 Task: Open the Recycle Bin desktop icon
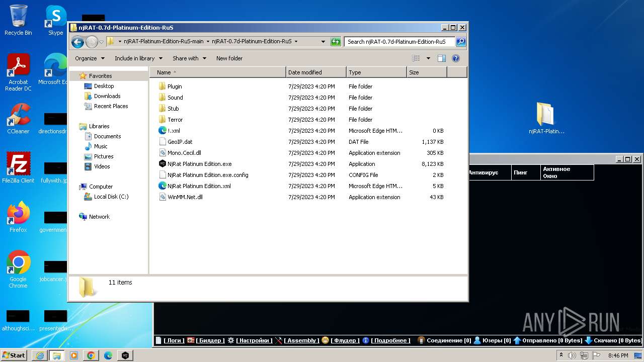coord(18,20)
